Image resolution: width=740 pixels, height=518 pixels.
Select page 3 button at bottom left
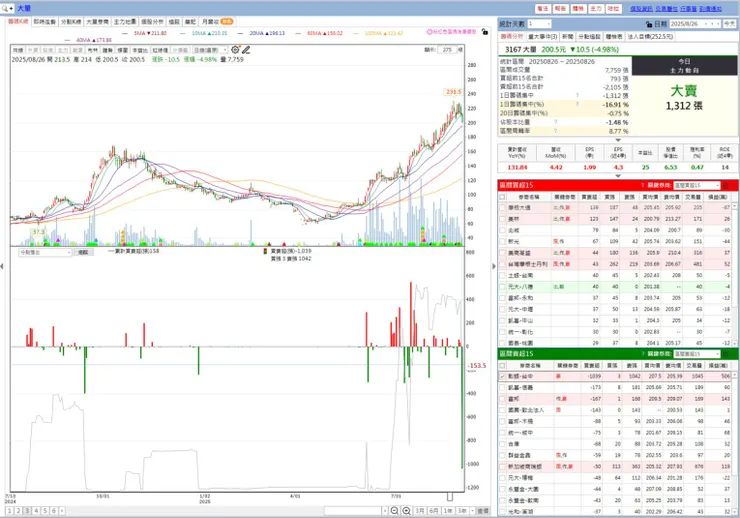click(x=27, y=511)
